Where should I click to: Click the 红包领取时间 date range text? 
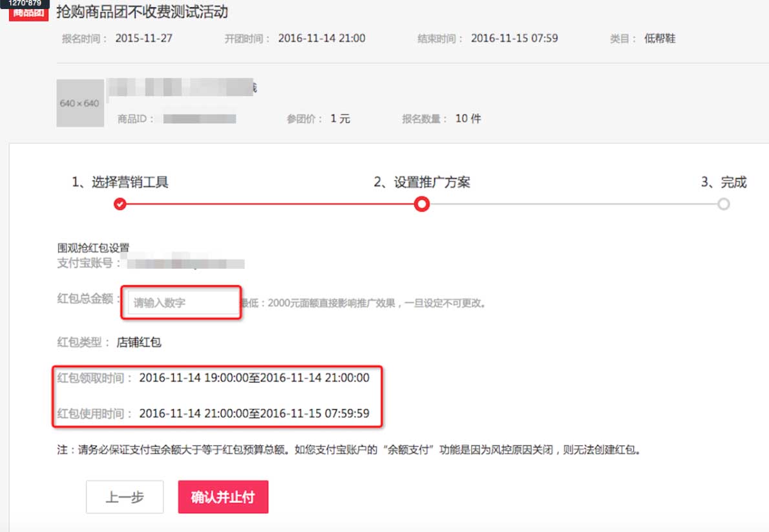click(254, 378)
